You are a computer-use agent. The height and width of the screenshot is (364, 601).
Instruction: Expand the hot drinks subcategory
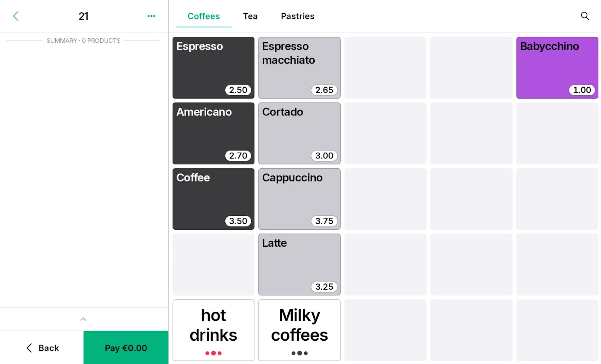point(213,330)
